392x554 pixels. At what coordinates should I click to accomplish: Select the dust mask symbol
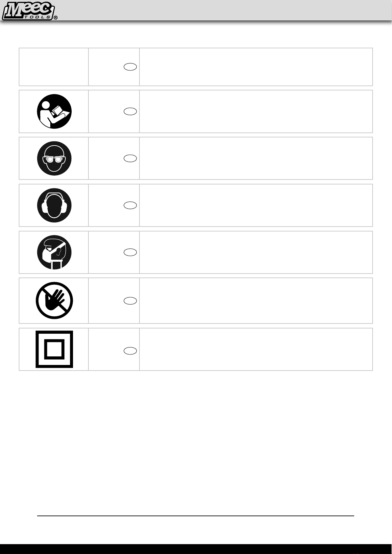tap(54, 253)
